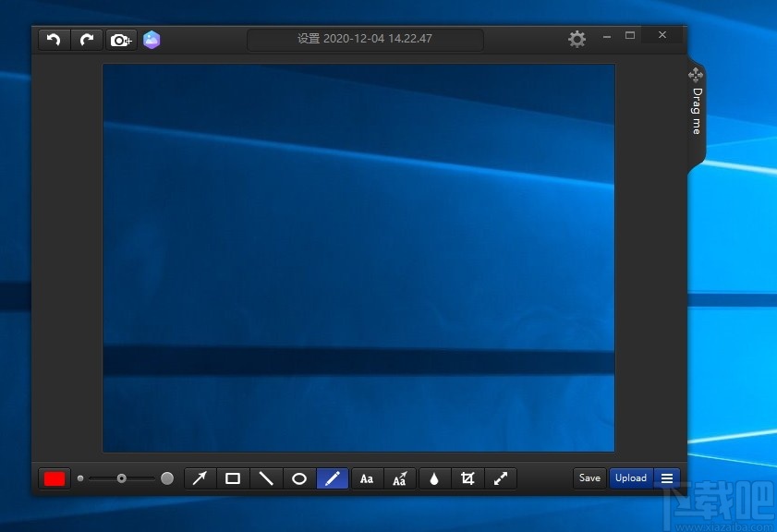This screenshot has width=777, height=532.
Task: Select the Arrow drawing tool
Action: [200, 478]
